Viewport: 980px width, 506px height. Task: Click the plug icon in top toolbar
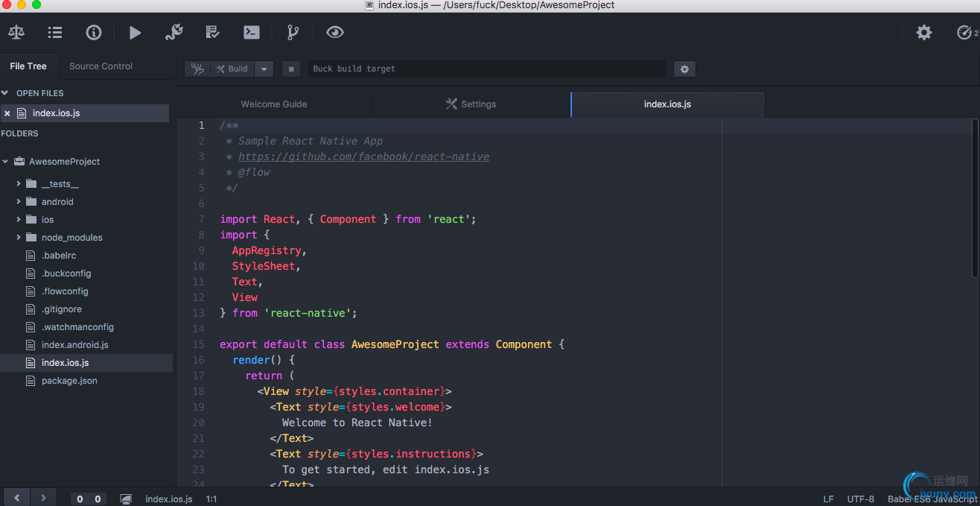click(174, 33)
